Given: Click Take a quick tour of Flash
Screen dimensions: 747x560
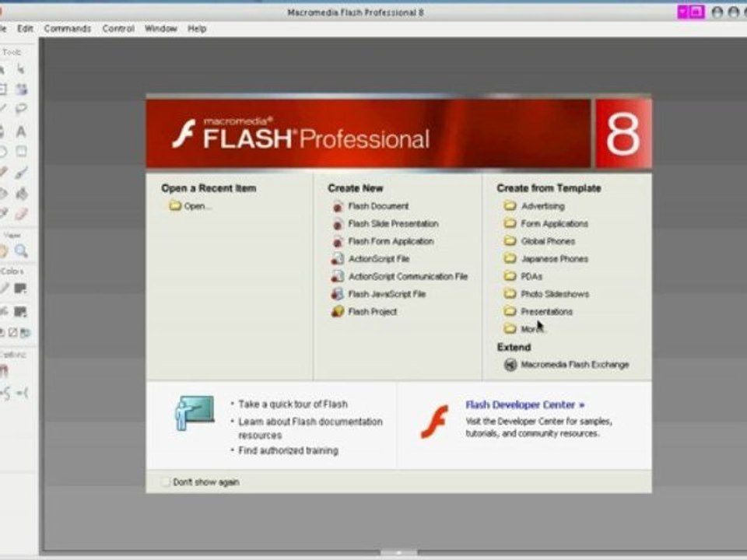Looking at the screenshot, I should (x=293, y=404).
